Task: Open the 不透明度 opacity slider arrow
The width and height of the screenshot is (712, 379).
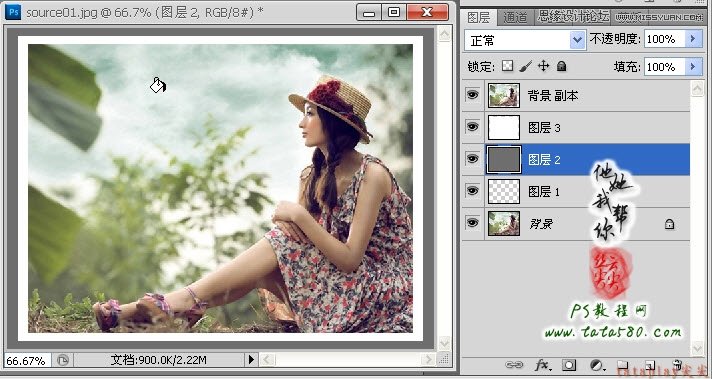Action: [x=693, y=39]
